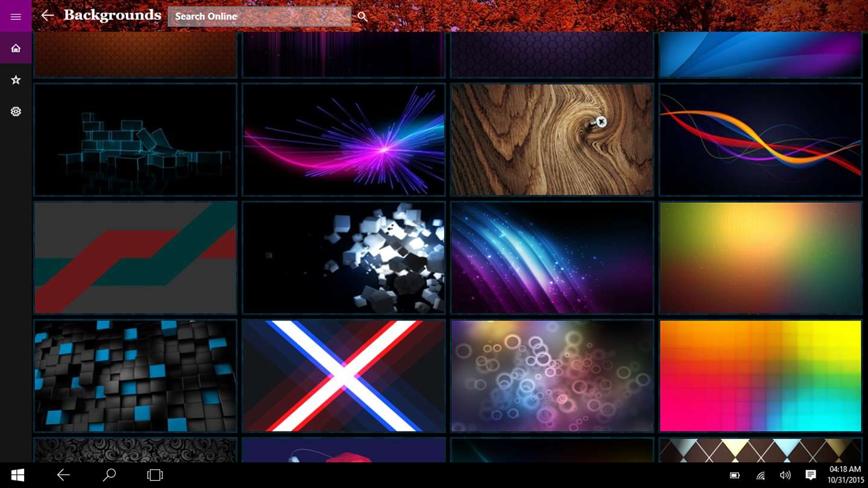Image resolution: width=868 pixels, height=488 pixels.
Task: Check the battery tray icon
Action: [735, 475]
